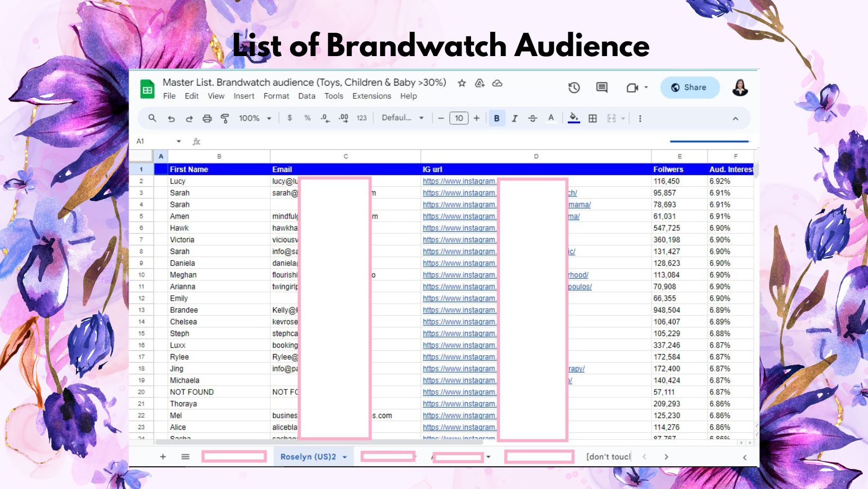Screen dimensions: 868x489
Task: Expand the merge type dropdown arrow
Action: pos(623,119)
